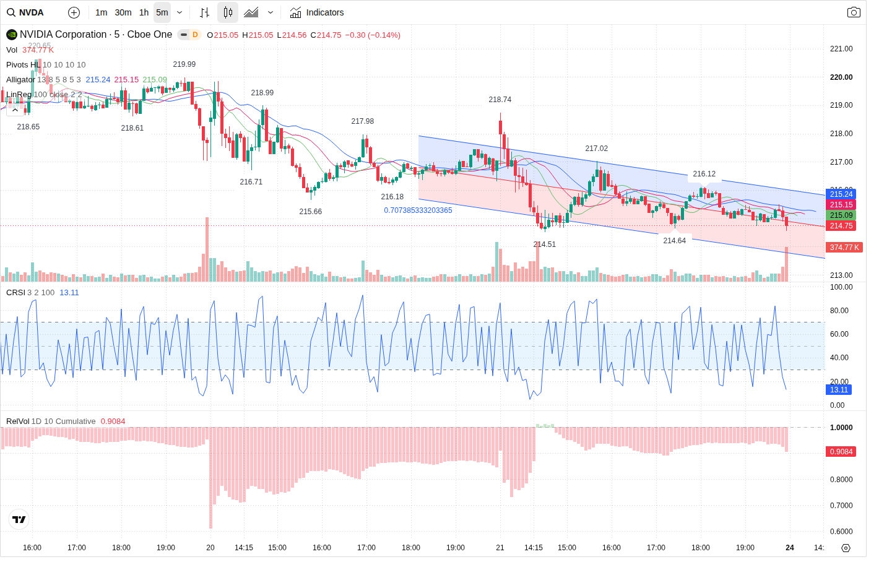Choose bar chart style icon
Image resolution: width=879 pixels, height=588 pixels.
pyautogui.click(x=204, y=12)
